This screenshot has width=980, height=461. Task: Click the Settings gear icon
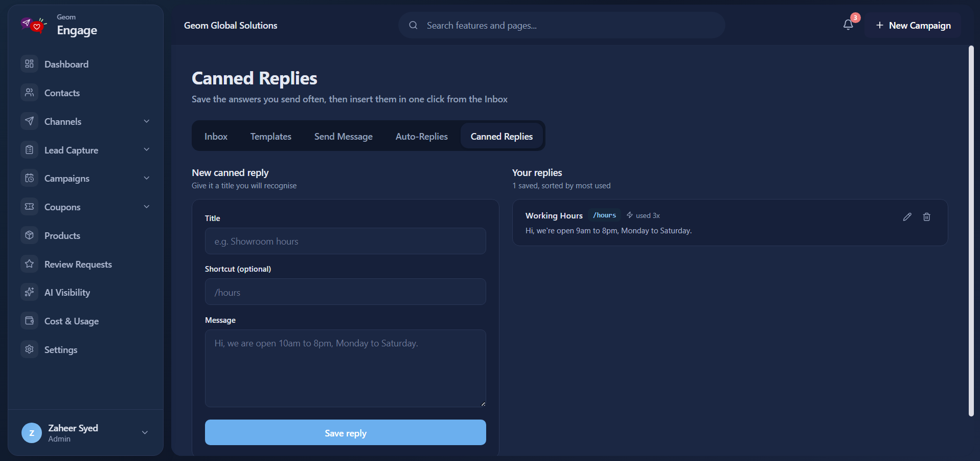tap(29, 349)
